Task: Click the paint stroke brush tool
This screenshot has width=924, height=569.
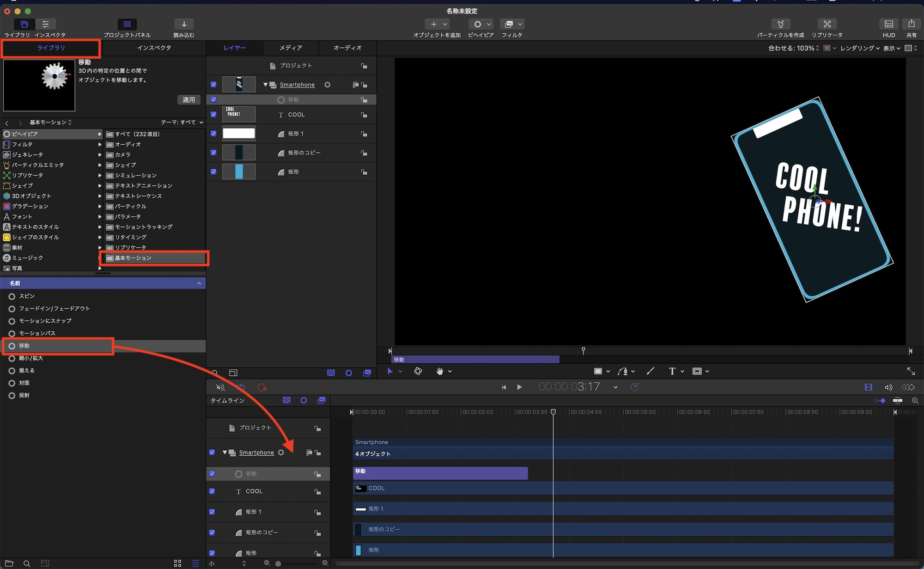Action: 650,371
